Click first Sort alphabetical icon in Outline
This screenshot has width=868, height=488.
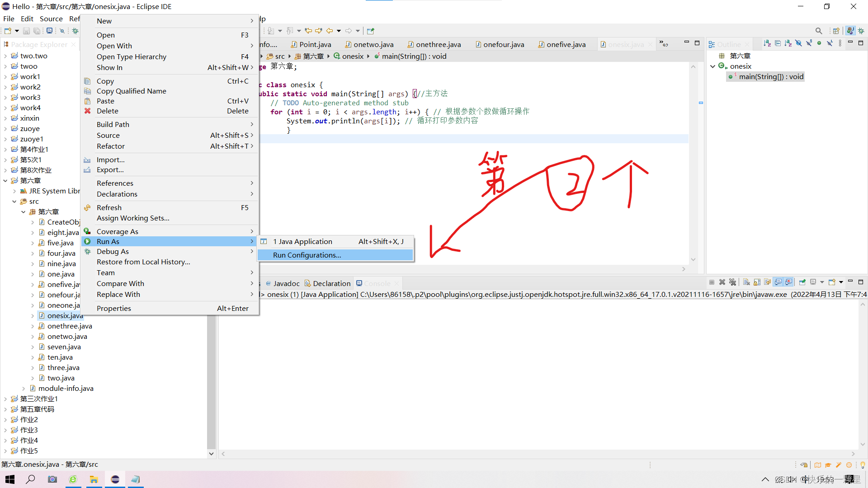point(767,43)
